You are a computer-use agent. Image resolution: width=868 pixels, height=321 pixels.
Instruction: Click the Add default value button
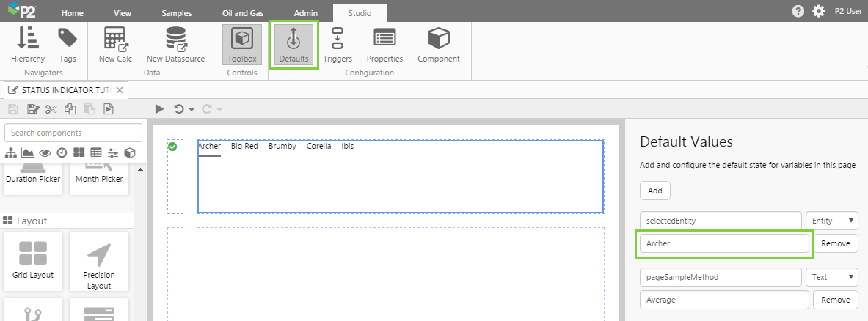(x=655, y=191)
